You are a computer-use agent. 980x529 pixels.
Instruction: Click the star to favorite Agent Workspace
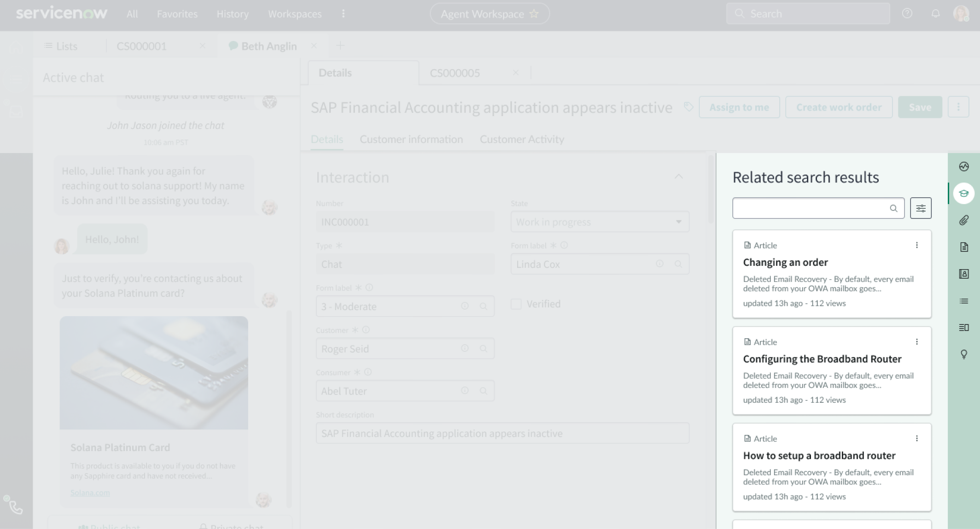pos(534,13)
